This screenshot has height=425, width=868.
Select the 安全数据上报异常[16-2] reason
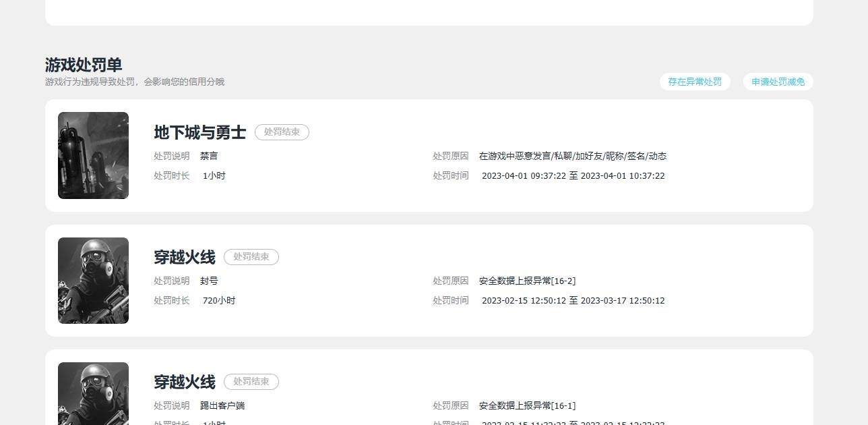(x=528, y=281)
